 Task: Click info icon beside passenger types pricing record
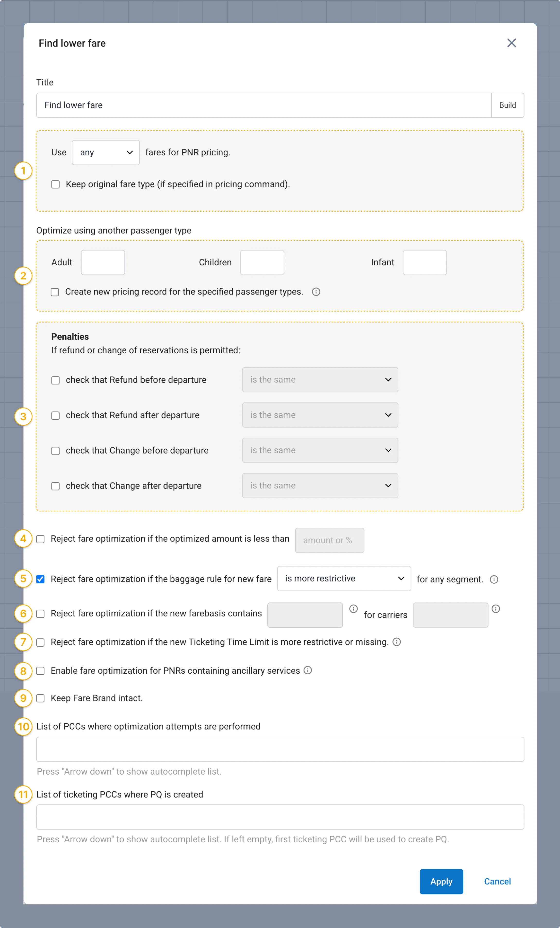pos(316,292)
